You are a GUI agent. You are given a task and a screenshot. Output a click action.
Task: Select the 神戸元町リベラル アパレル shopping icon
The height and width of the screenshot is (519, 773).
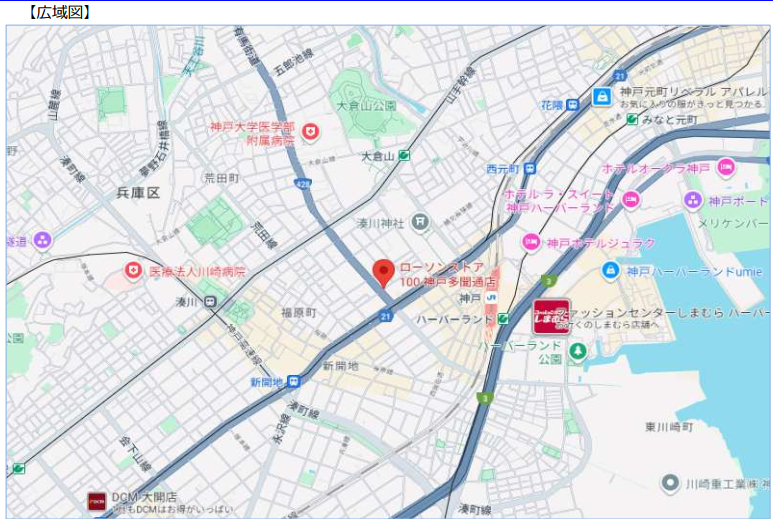click(x=602, y=97)
